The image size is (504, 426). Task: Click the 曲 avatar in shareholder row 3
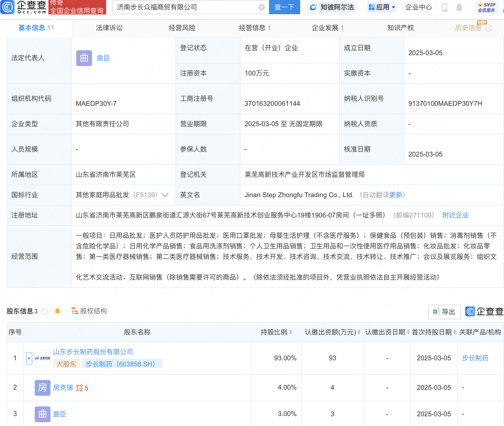pyautogui.click(x=43, y=414)
